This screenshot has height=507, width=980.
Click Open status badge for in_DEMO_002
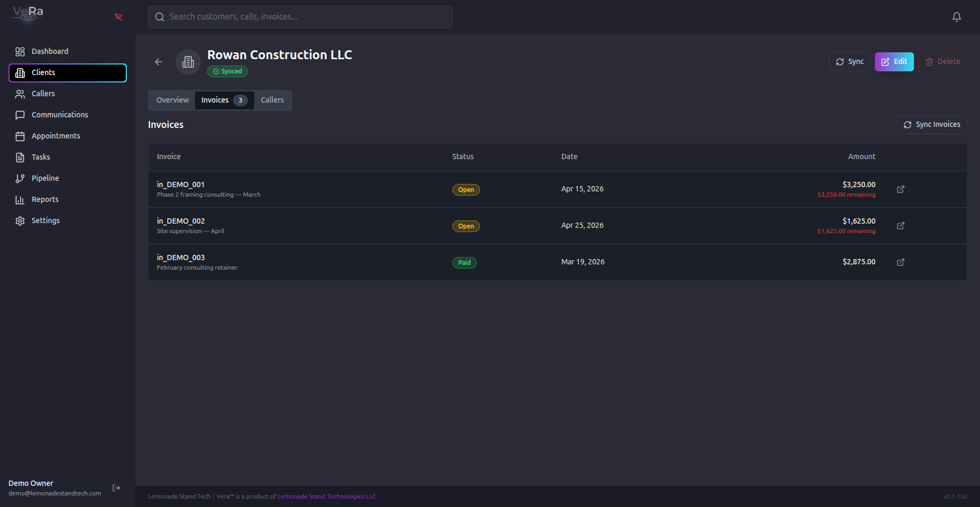pos(466,226)
